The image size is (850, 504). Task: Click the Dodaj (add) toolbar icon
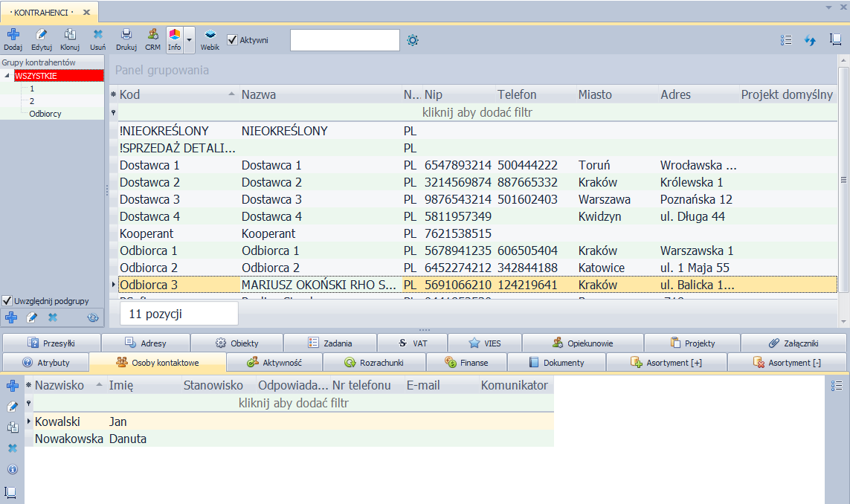tap(13, 38)
